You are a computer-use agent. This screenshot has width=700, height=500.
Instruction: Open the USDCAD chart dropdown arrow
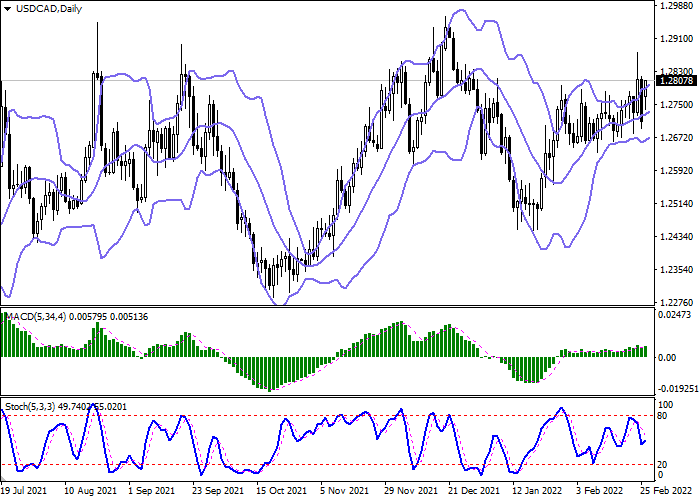click(8, 9)
